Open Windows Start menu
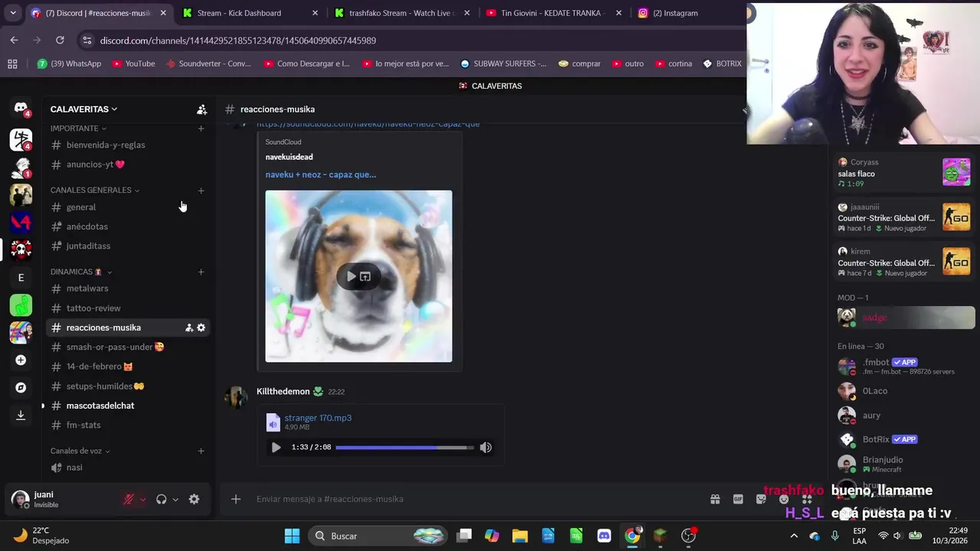Image resolution: width=980 pixels, height=551 pixels. pos(292,536)
